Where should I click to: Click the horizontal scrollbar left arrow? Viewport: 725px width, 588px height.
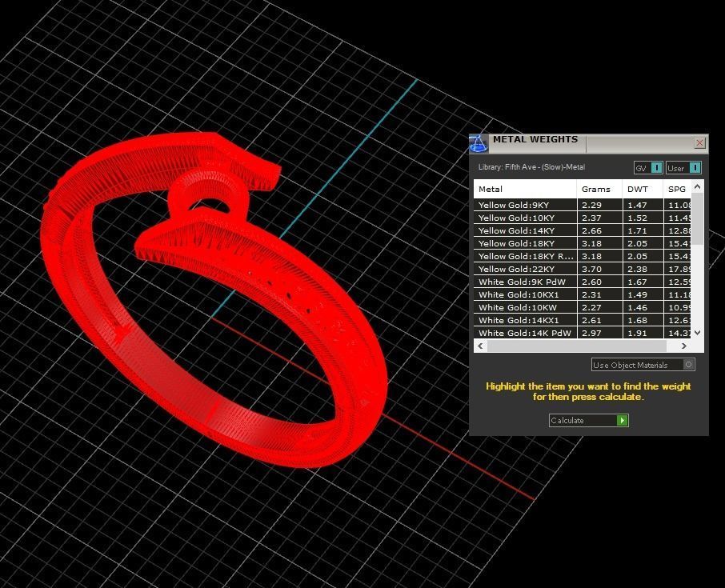click(480, 346)
